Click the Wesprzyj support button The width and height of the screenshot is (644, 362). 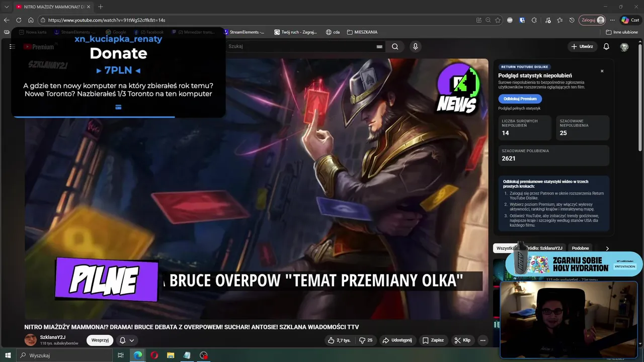pos(100,340)
